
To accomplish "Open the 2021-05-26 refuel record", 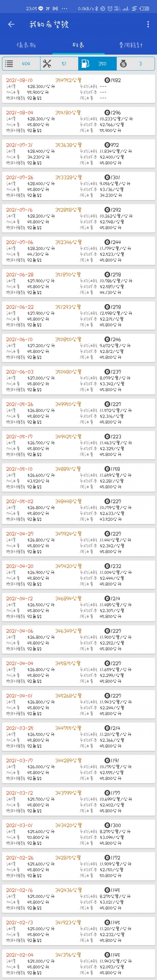I will (78, 413).
